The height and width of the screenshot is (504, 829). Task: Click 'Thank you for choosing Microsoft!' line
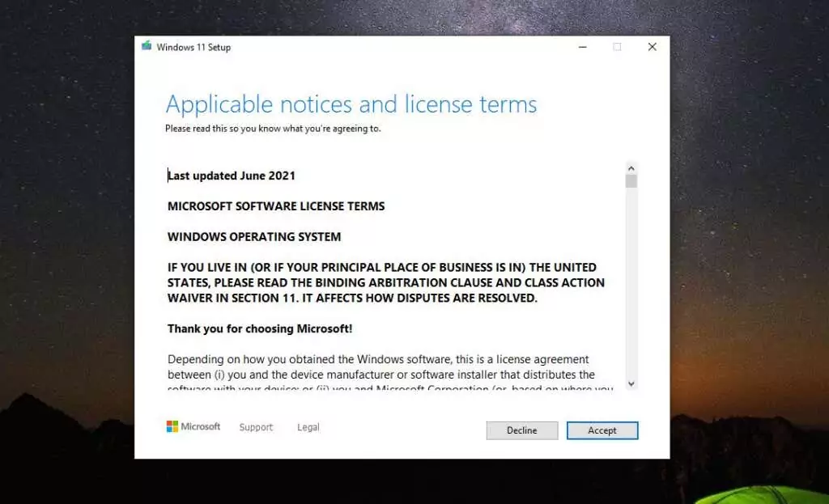pos(260,328)
